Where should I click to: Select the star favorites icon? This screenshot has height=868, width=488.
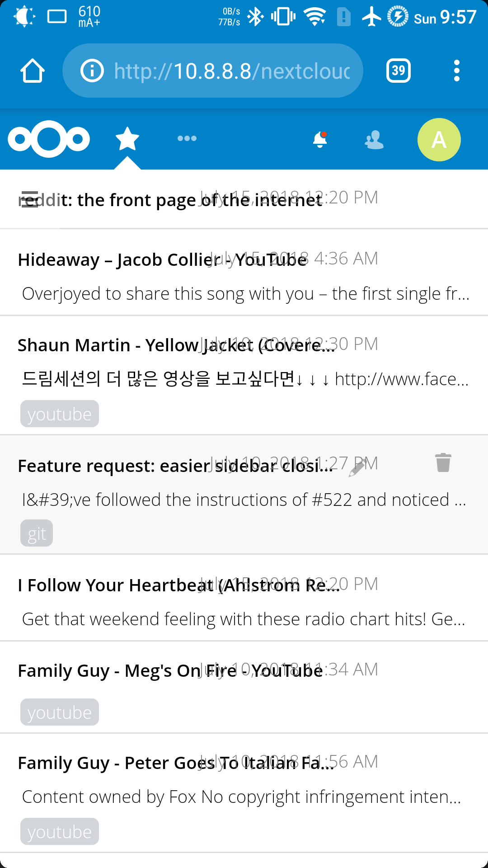pyautogui.click(x=128, y=139)
